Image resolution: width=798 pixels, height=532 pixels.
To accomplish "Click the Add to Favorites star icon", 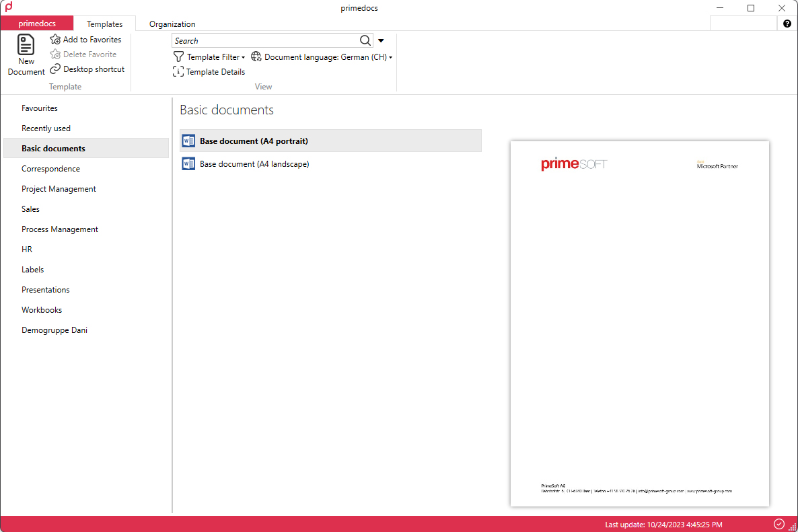I will pyautogui.click(x=55, y=39).
